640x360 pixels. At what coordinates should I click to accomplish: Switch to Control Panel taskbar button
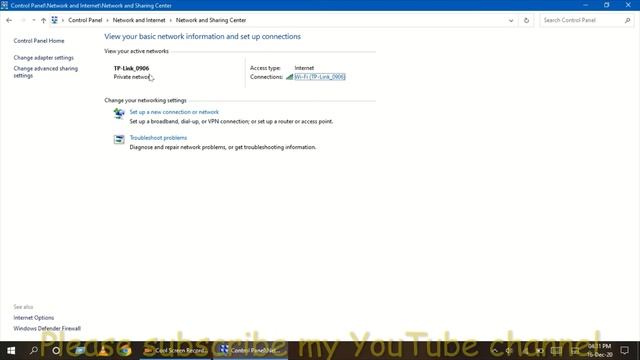coord(251,351)
